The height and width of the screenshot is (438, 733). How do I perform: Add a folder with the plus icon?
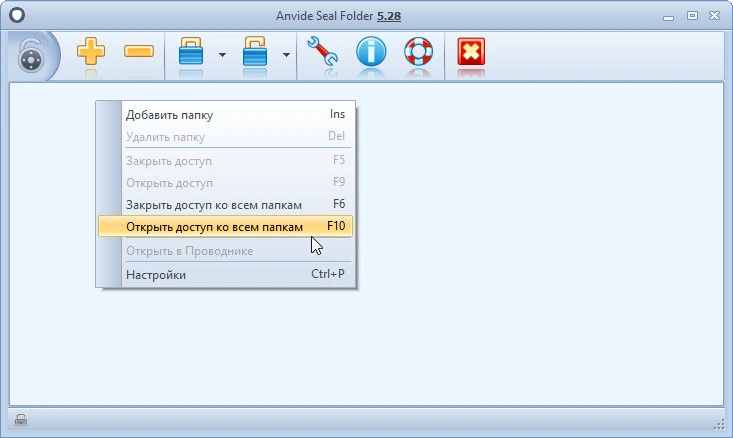[x=91, y=51]
